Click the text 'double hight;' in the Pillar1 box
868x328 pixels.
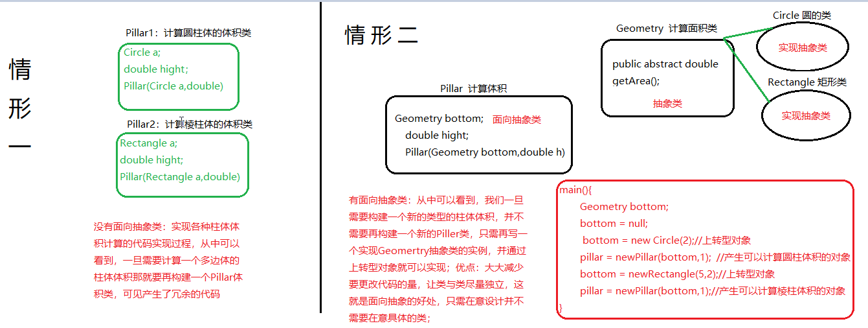pos(156,69)
